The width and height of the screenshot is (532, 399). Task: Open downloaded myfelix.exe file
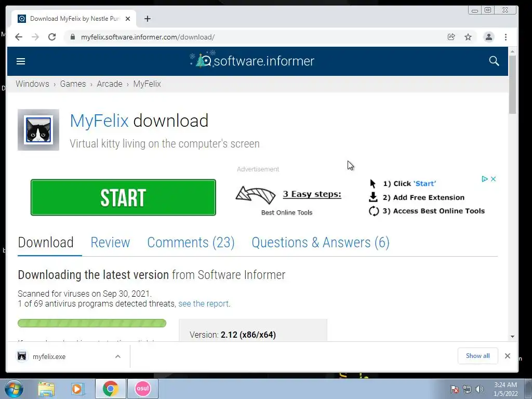coord(49,356)
